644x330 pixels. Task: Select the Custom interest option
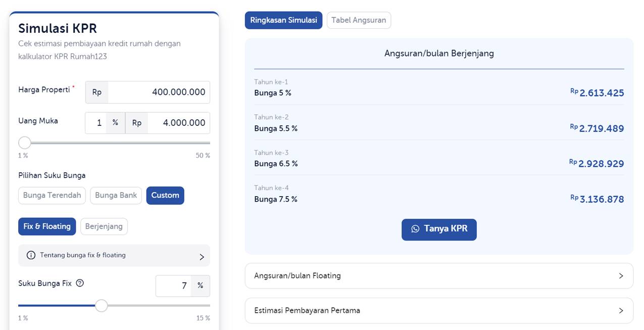click(165, 195)
